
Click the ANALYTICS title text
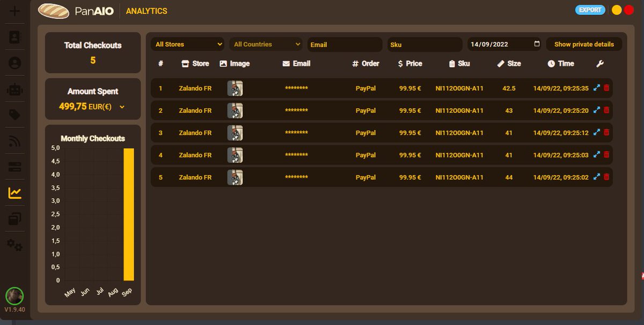pyautogui.click(x=147, y=11)
